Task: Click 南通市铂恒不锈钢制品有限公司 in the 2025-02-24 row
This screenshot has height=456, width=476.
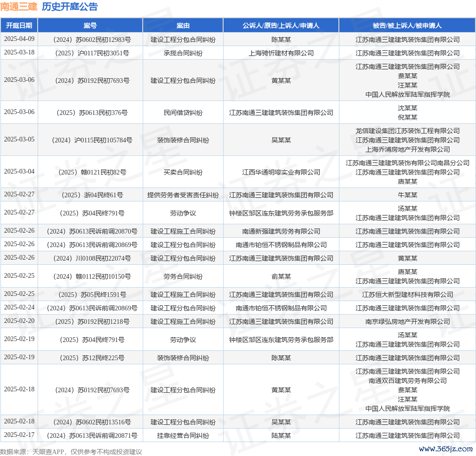Action: [281, 308]
